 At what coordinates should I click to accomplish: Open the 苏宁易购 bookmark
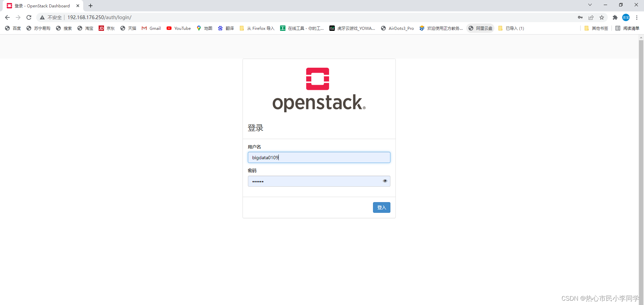(38, 28)
